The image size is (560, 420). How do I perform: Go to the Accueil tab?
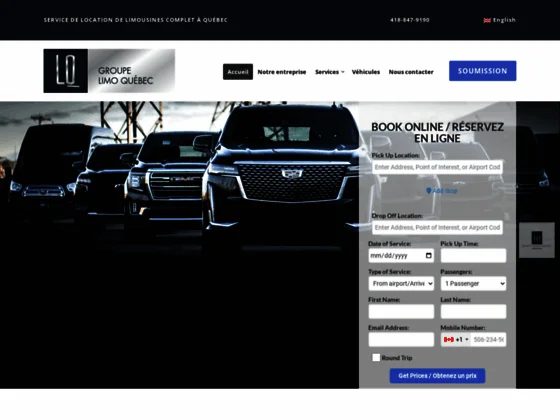(238, 72)
